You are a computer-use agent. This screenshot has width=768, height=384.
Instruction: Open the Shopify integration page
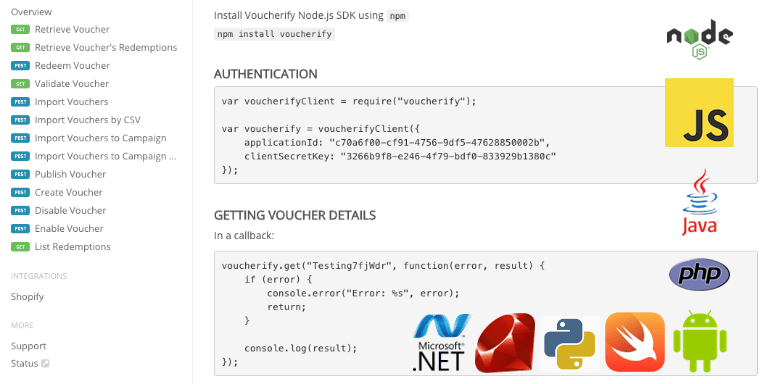point(27,297)
